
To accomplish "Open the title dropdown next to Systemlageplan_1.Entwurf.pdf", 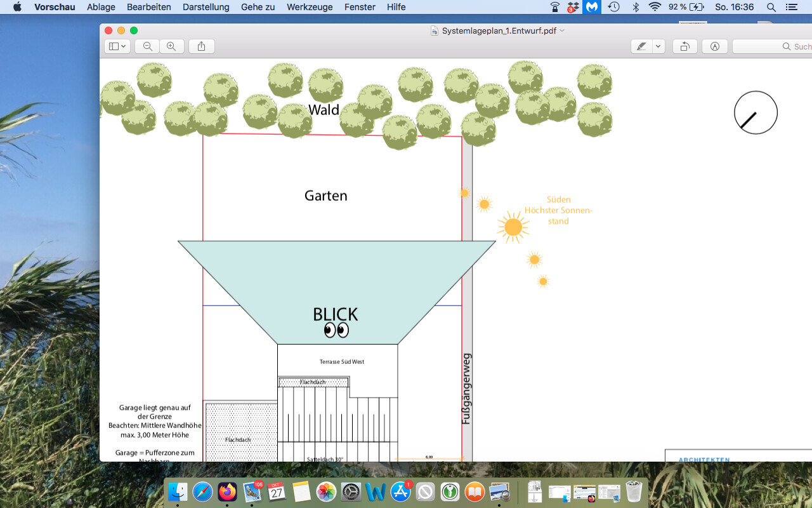I will tap(563, 30).
